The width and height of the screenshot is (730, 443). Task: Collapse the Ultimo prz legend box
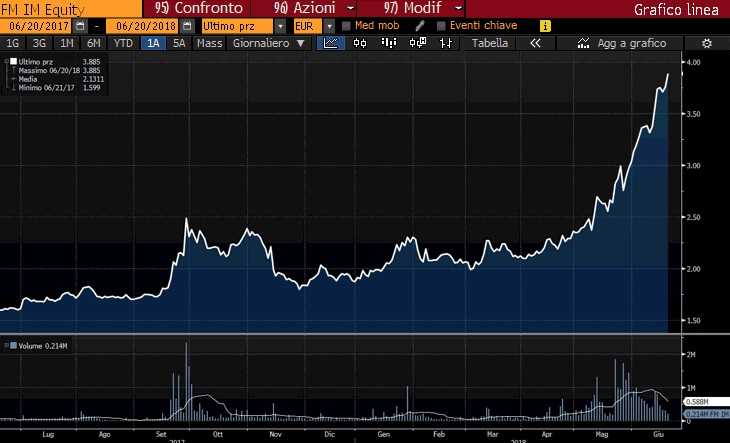(x=6, y=61)
